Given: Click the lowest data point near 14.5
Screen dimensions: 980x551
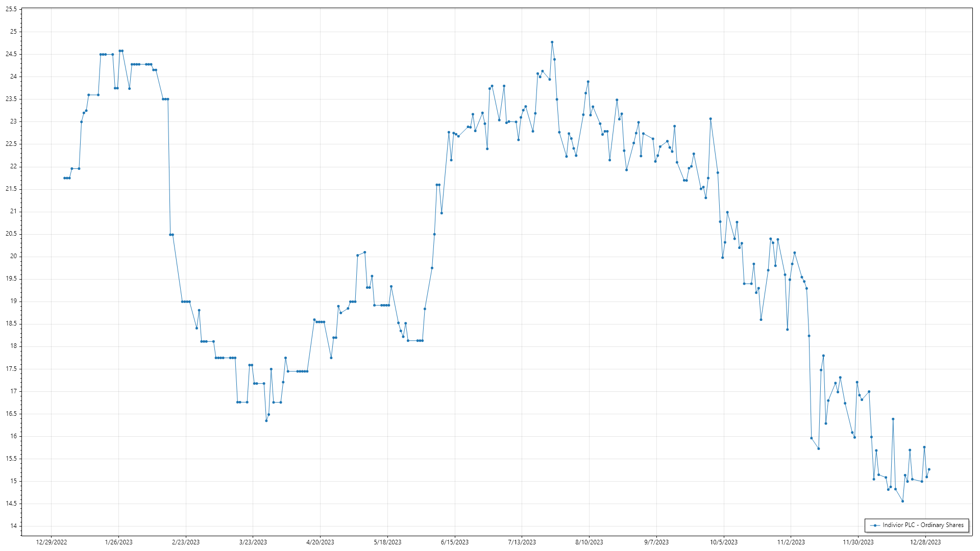Looking at the screenshot, I should point(902,501).
